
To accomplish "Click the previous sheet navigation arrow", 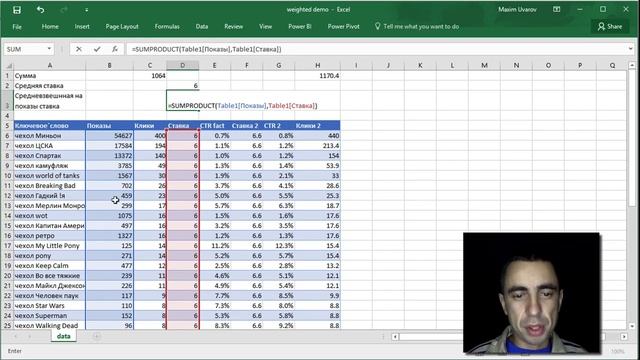I will [16, 336].
